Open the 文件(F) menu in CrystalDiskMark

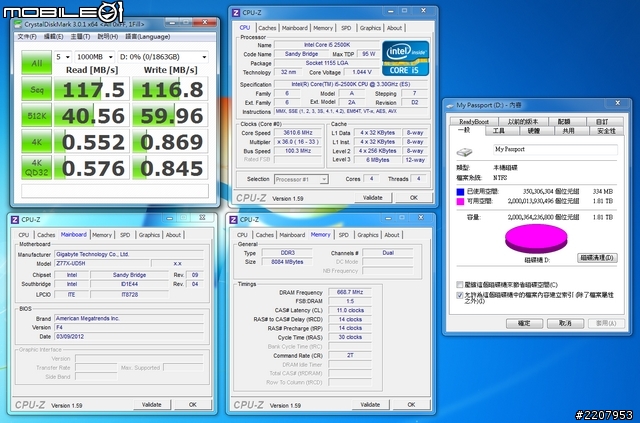[27, 37]
